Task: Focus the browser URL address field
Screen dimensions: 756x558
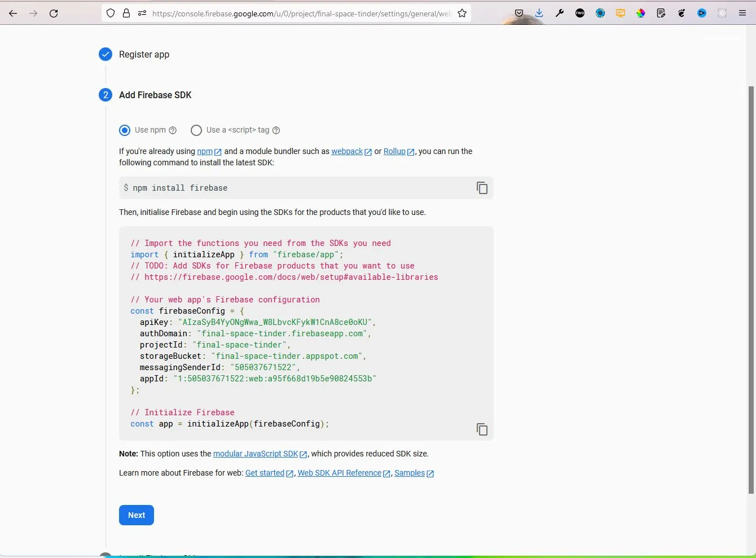Action: [301, 13]
